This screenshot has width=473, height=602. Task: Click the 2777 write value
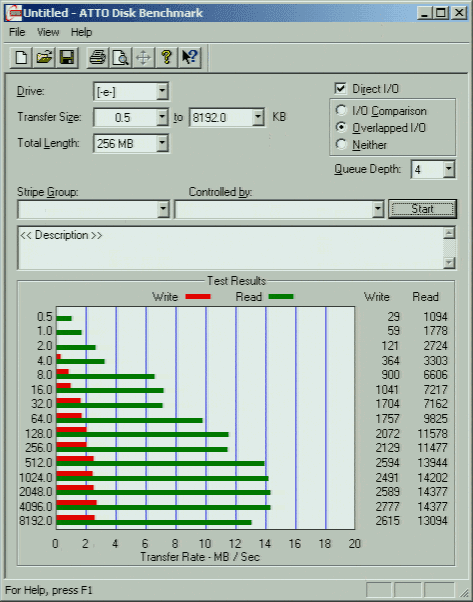point(387,506)
